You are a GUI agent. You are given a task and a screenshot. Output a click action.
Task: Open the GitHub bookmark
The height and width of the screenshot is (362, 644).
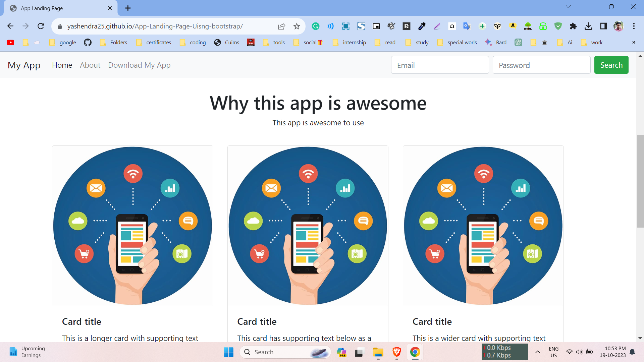[x=88, y=43]
